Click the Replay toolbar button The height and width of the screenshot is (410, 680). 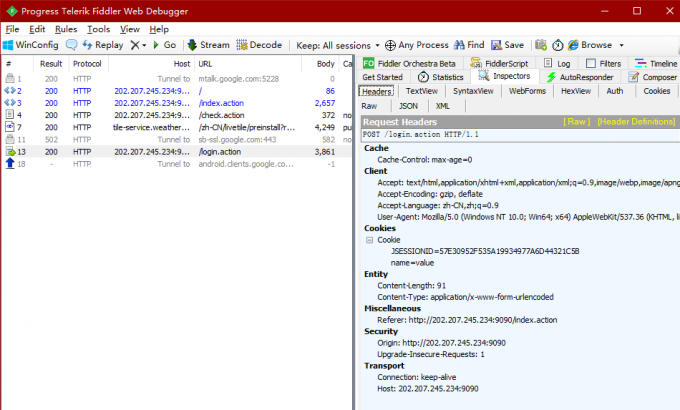[x=103, y=45]
